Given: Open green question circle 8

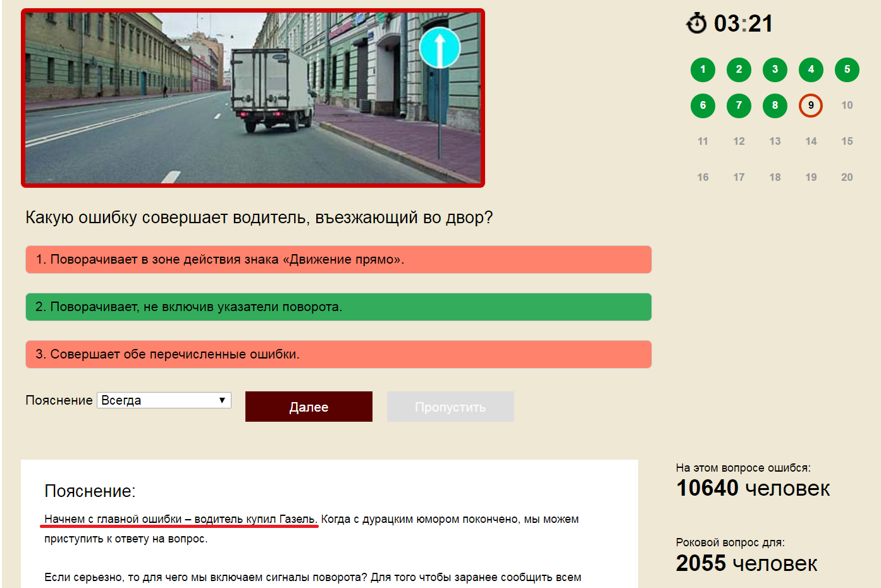Looking at the screenshot, I should 775,106.
